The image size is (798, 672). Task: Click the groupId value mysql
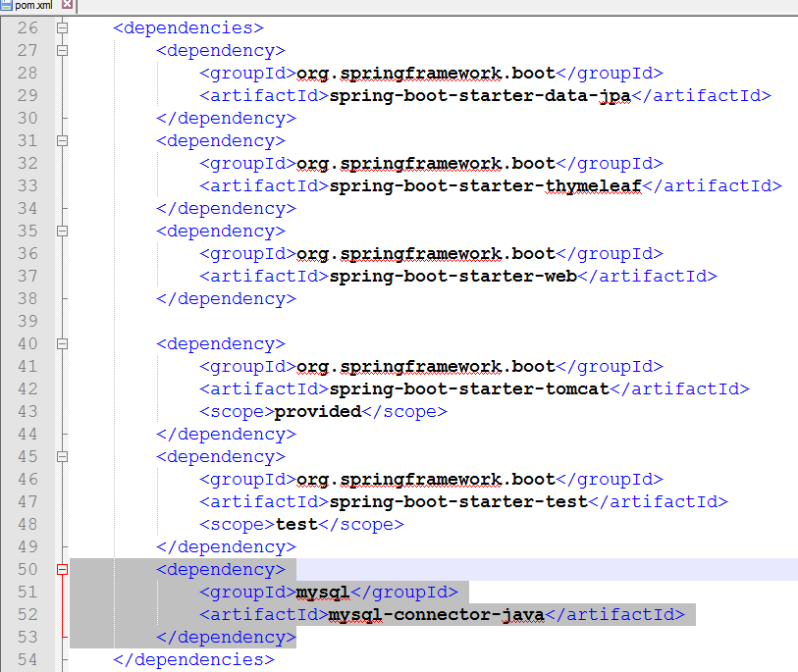coord(323,593)
